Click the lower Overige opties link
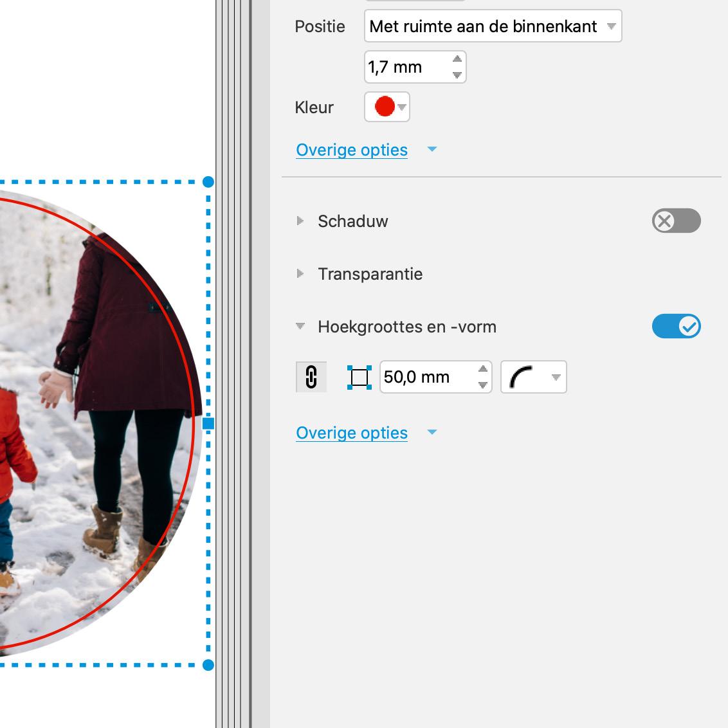Viewport: 728px width, 728px height. pyautogui.click(x=352, y=433)
